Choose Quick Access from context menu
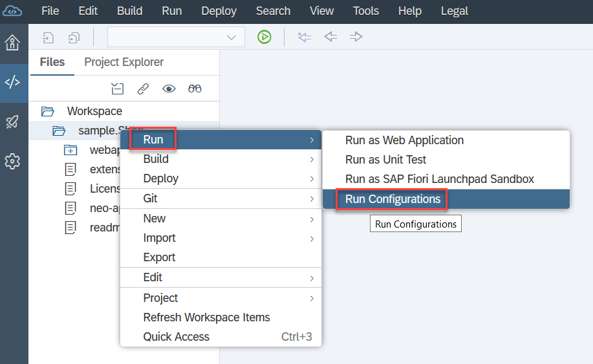The width and height of the screenshot is (593, 364). point(221,337)
